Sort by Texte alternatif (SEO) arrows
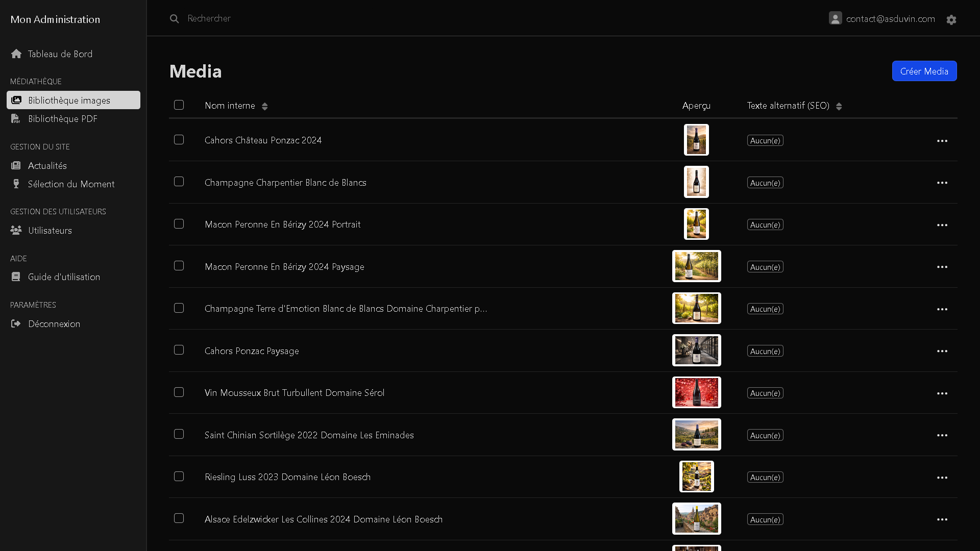This screenshot has height=551, width=980. [839, 106]
